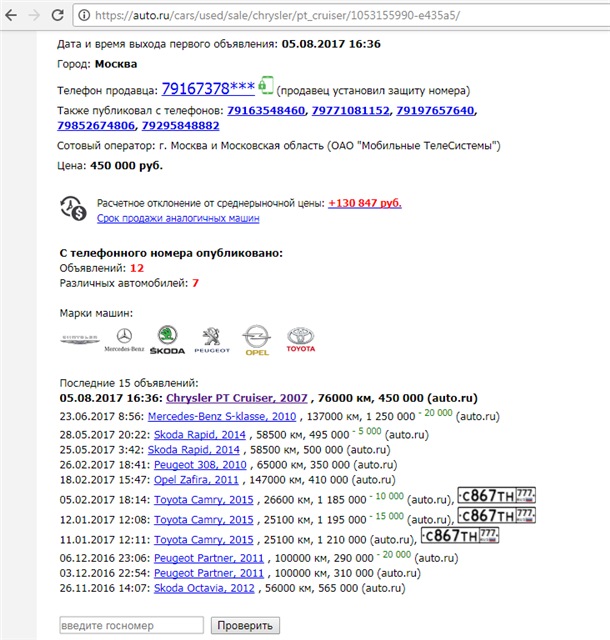The height and width of the screenshot is (640, 610).
Task: Open Peugeot 308, 2010 listing
Action: (x=200, y=465)
